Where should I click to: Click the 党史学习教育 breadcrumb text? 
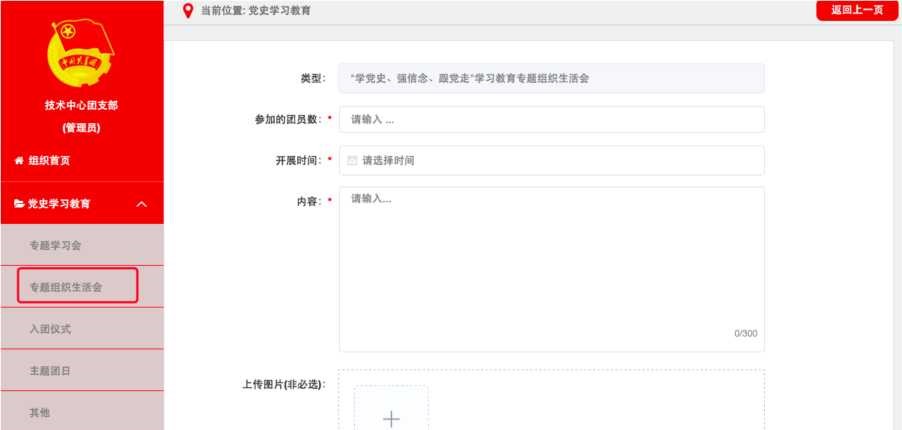point(279,11)
